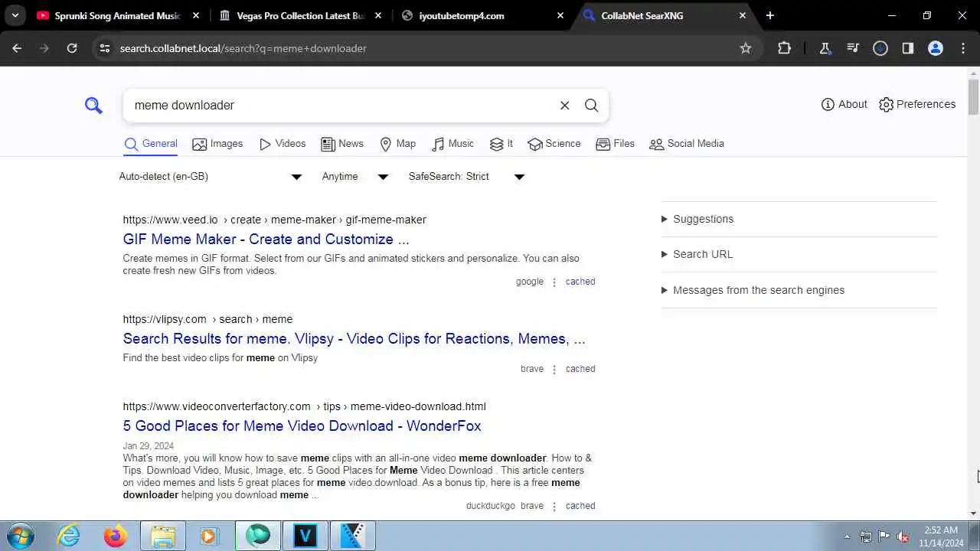Open the downloads icon in toolbar
Viewport: 980px width, 551px height.
(x=880, y=48)
